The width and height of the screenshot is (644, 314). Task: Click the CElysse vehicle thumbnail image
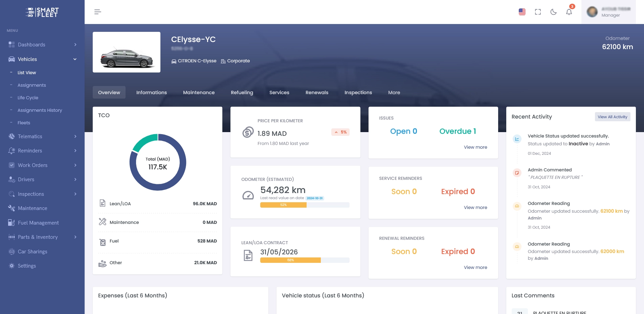coord(127,52)
